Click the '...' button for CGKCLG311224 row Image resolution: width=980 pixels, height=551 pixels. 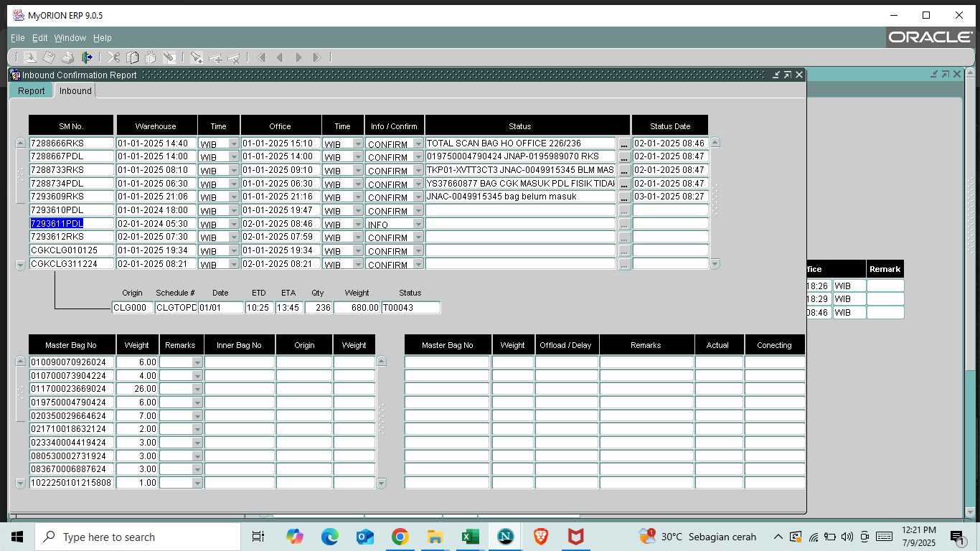624,264
